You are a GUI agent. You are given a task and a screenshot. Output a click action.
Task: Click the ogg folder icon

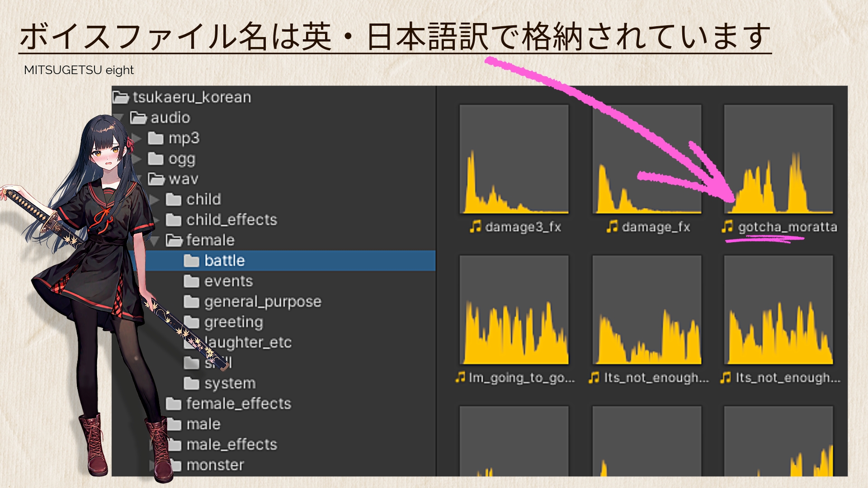click(156, 159)
